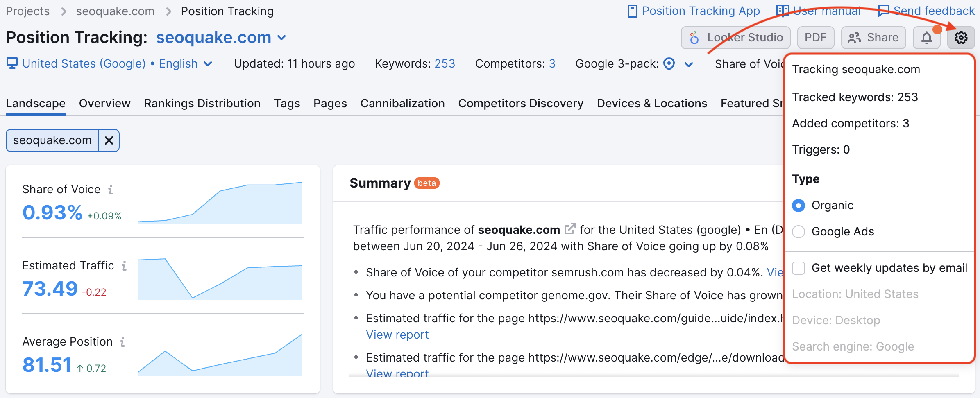Click the Google 3-pack location pin icon

pyautogui.click(x=669, y=63)
